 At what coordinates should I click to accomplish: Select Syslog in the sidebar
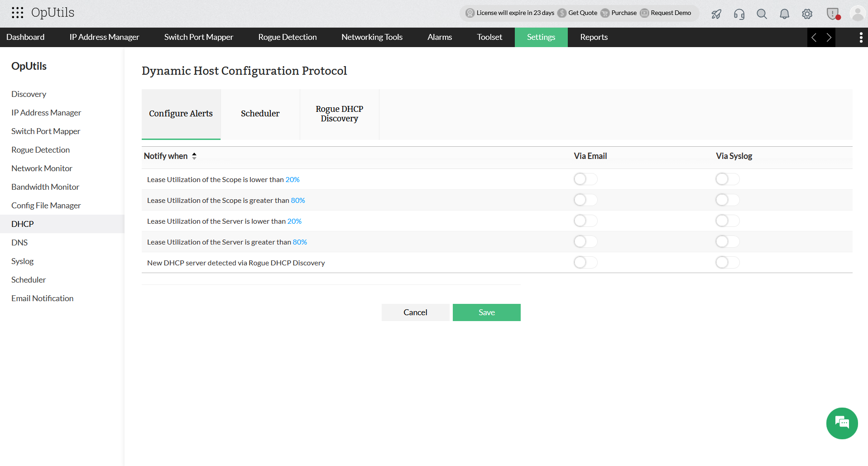62,261
